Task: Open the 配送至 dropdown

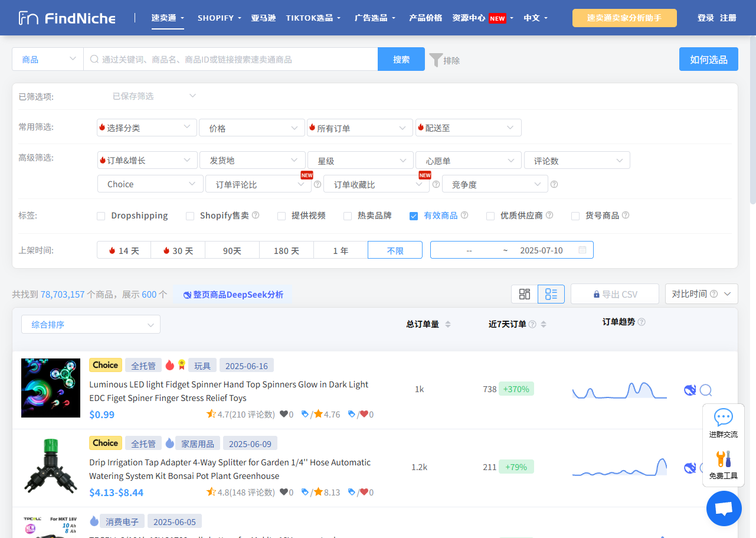Action: (469, 128)
